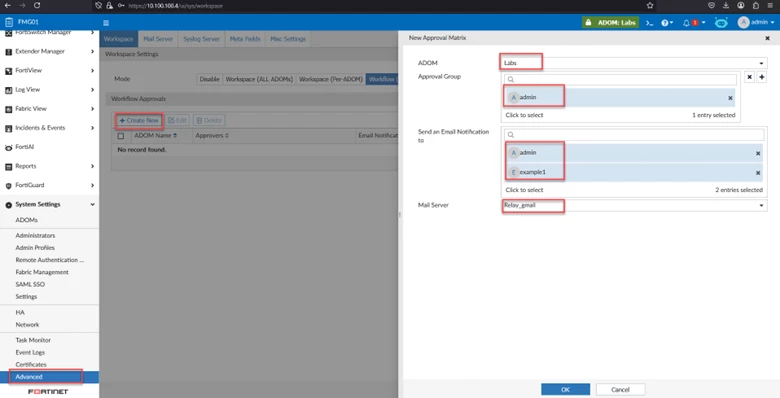Click email notification search field
Image resolution: width=780 pixels, height=398 pixels.
(x=634, y=135)
